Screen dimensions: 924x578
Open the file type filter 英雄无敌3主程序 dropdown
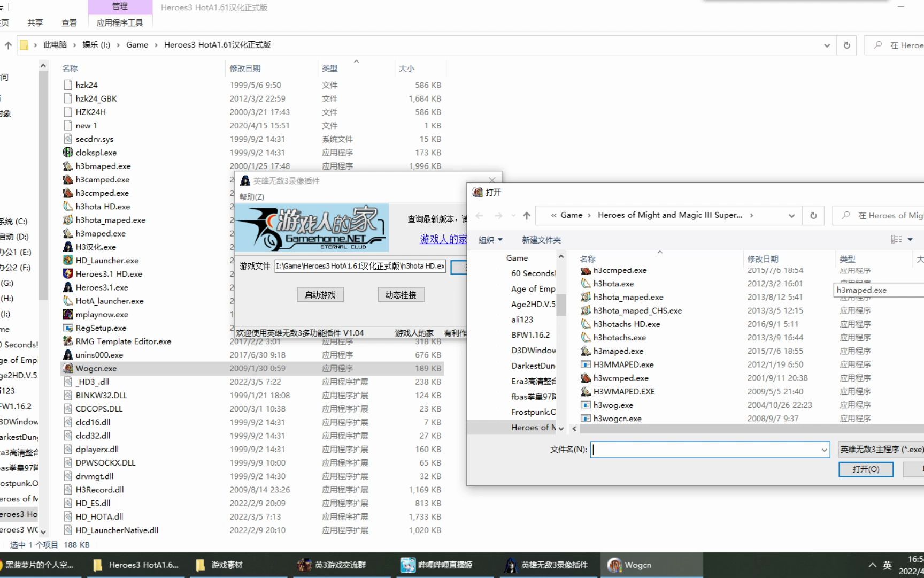(881, 450)
